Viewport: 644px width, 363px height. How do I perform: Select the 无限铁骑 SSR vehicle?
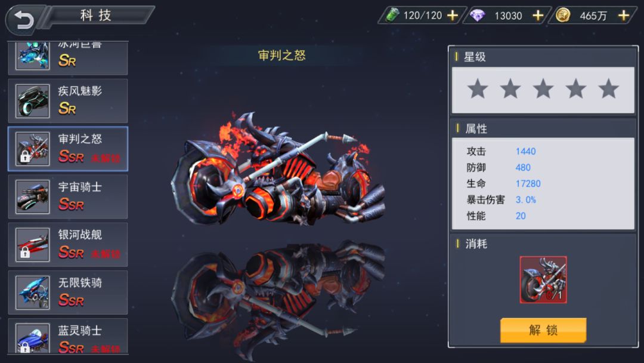point(68,293)
